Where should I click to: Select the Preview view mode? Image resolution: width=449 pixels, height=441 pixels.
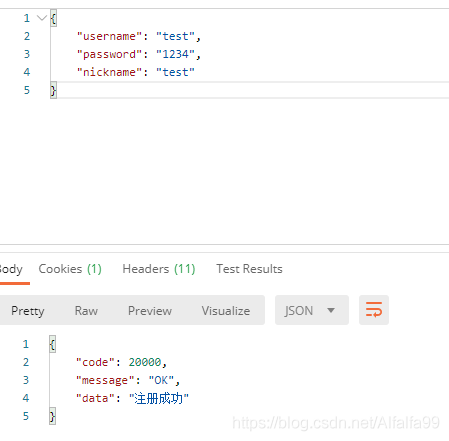(150, 311)
